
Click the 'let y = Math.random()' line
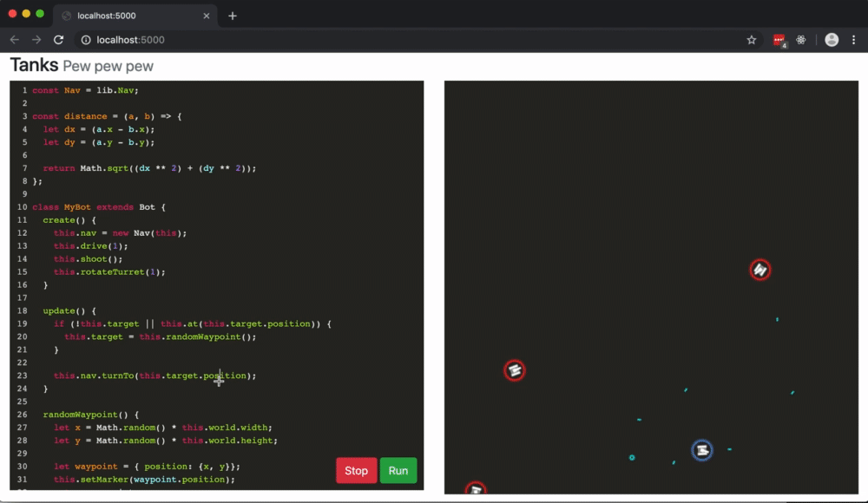point(166,441)
